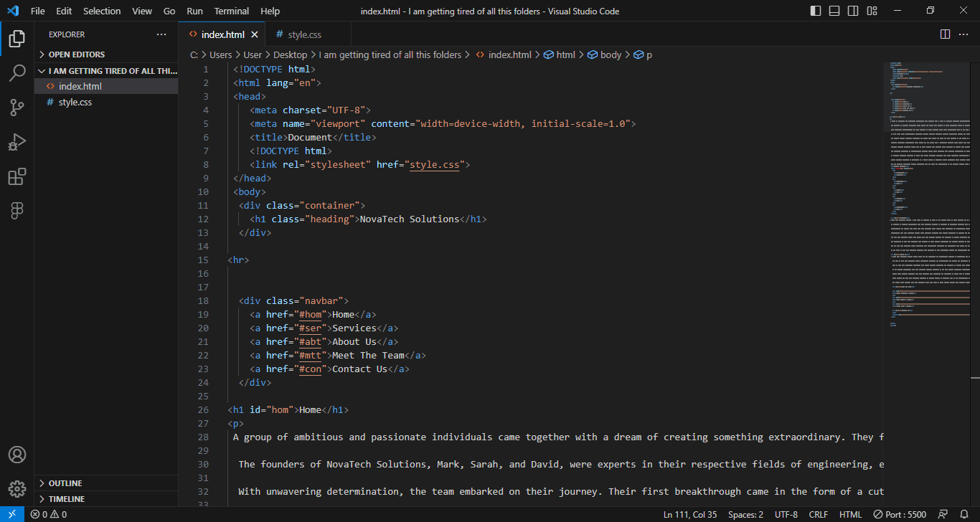Viewport: 980px width, 522px height.
Task: Click the Ln 111, Col 35 status item
Action: (x=690, y=514)
